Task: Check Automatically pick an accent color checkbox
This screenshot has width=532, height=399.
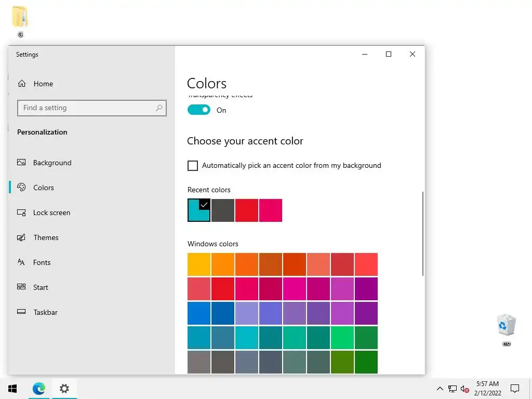Action: click(x=192, y=166)
